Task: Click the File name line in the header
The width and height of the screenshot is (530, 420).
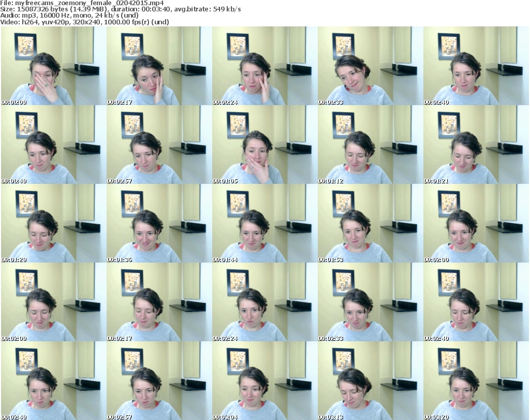Action: [82, 3]
